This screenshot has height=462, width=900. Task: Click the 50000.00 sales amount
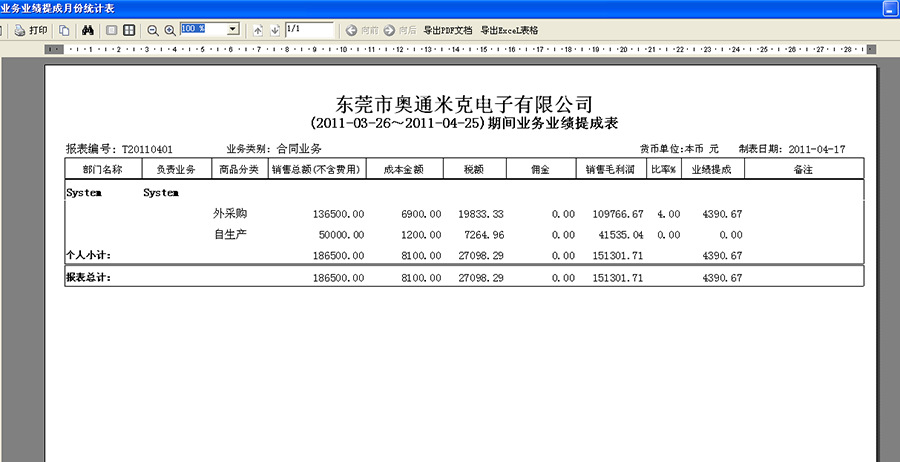coord(341,235)
